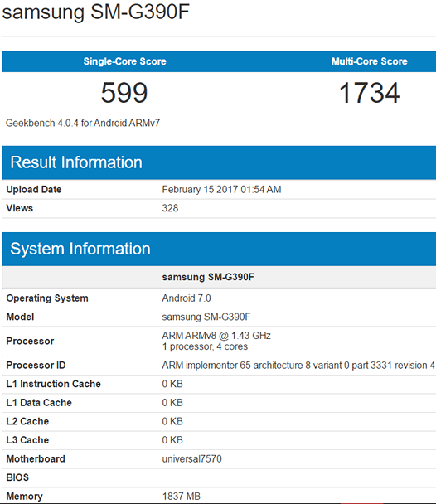The height and width of the screenshot is (504, 436).
Task: Select the 'ARM implementer 65 architecture' value
Action: pos(298,365)
